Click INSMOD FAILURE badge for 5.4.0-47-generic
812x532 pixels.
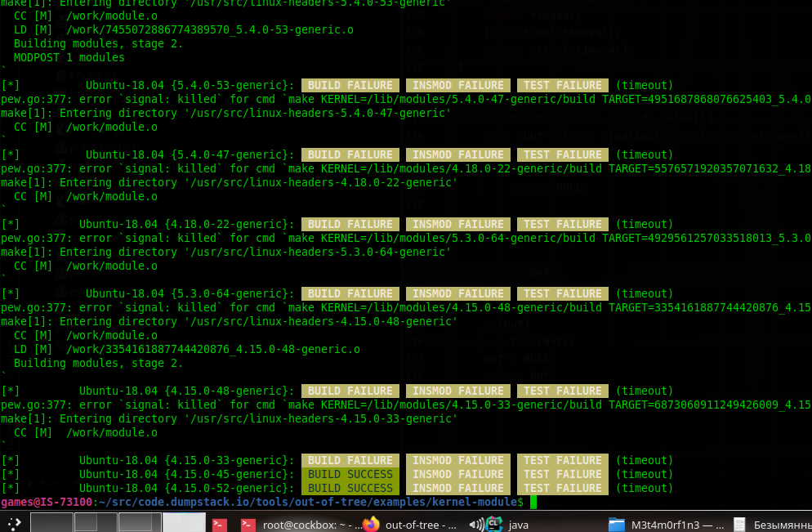click(x=457, y=154)
